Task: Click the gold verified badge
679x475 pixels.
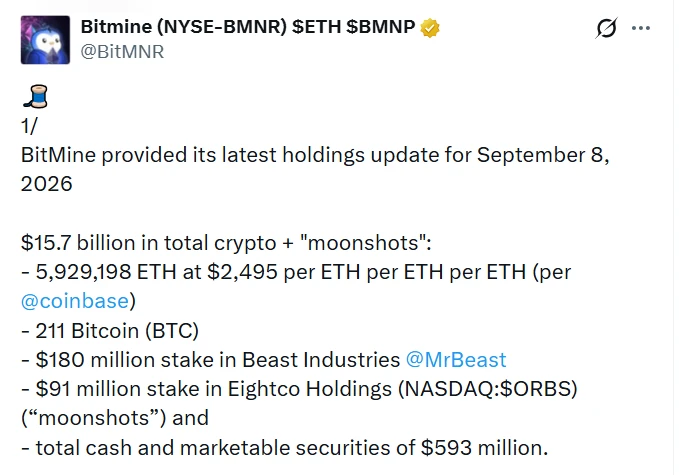Action: [x=430, y=28]
